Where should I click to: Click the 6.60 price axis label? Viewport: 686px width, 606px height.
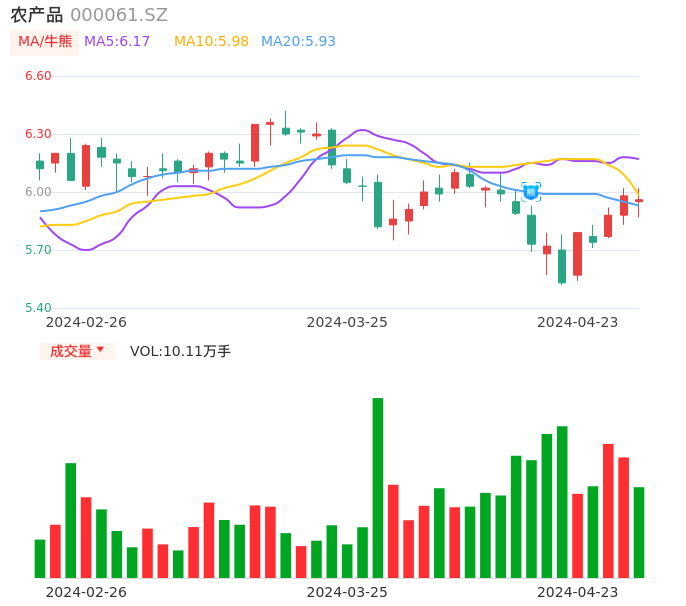(x=37, y=76)
